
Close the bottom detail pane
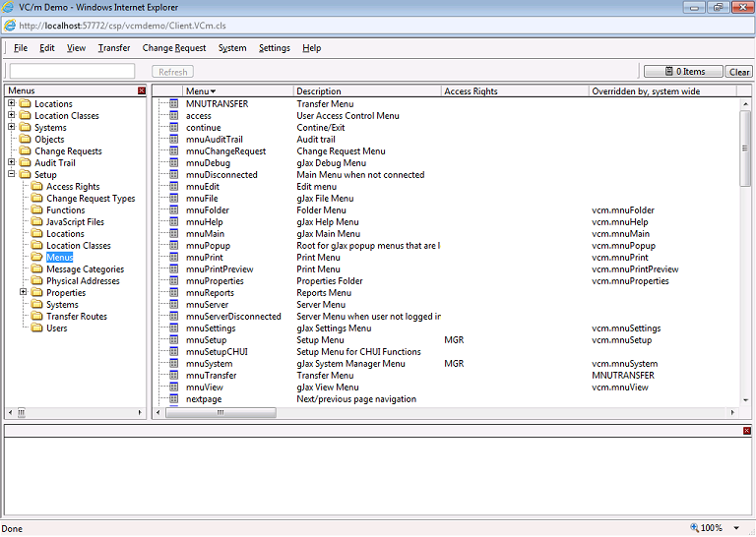coord(746,431)
